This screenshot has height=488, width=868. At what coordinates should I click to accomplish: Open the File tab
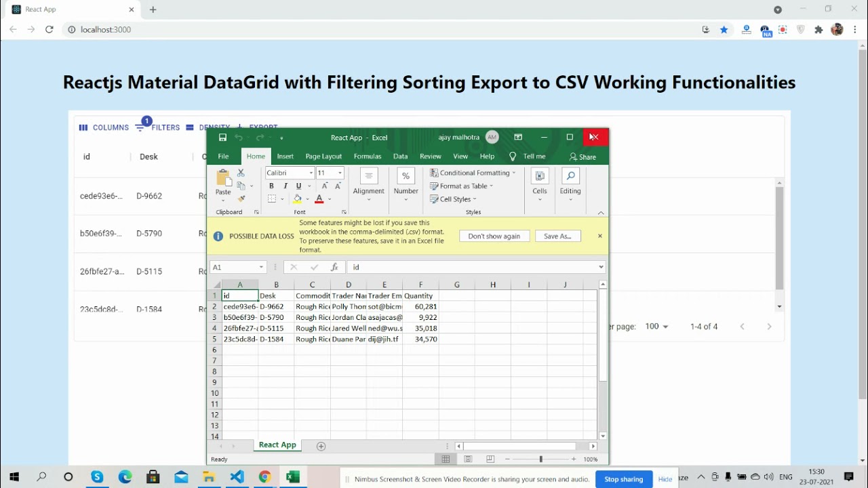[223, 157]
